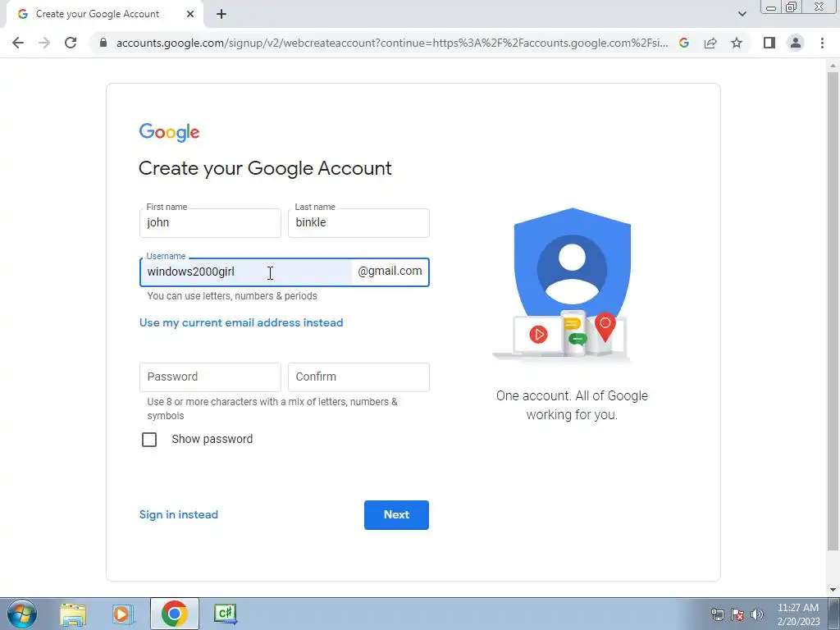Open the browser side panel
The height and width of the screenshot is (630, 840).
click(x=769, y=43)
